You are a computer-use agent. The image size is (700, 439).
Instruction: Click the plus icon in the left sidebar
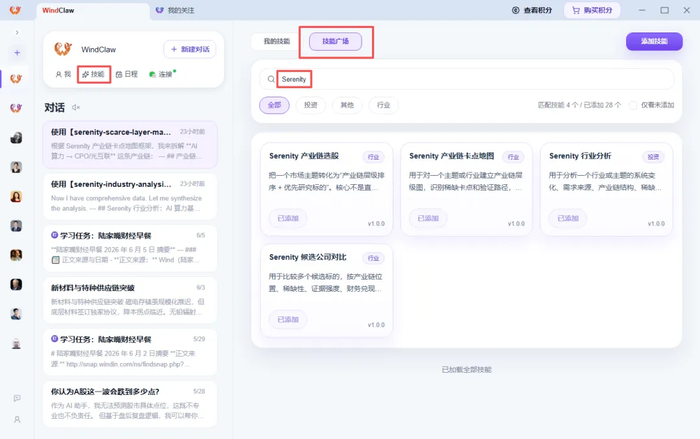coord(17,53)
